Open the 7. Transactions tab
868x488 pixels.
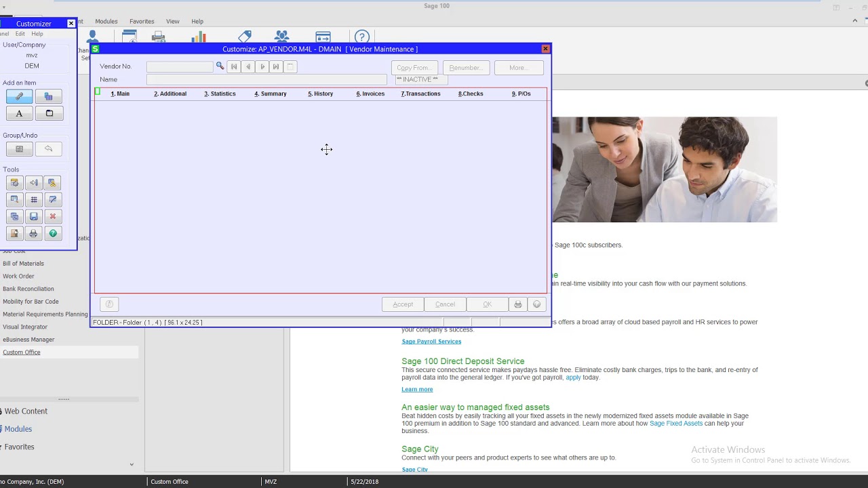(420, 94)
